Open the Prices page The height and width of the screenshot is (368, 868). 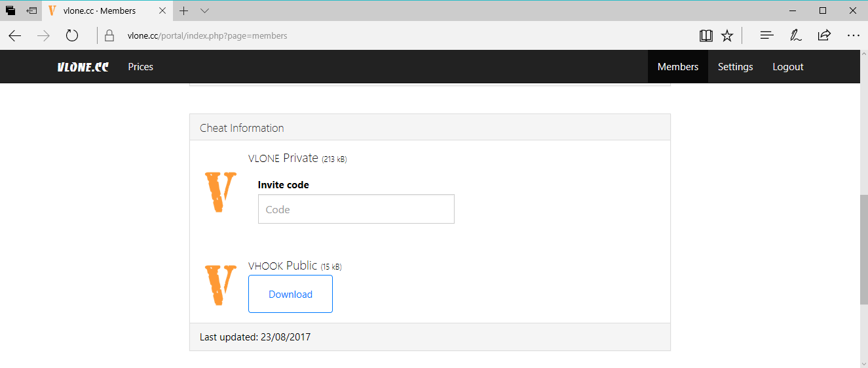pos(141,67)
